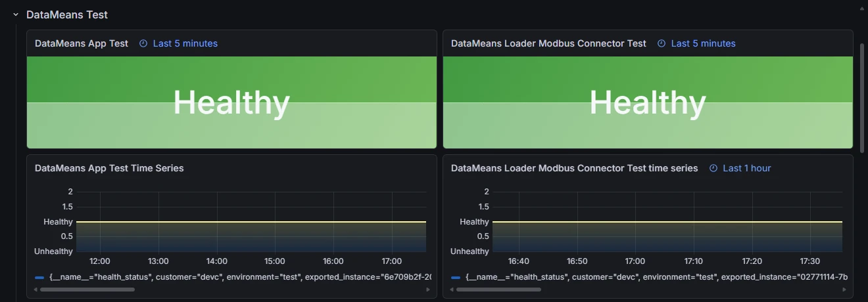Click Healthy stat in Modbus Connector Test panel
This screenshot has height=302, width=868.
[x=648, y=102]
